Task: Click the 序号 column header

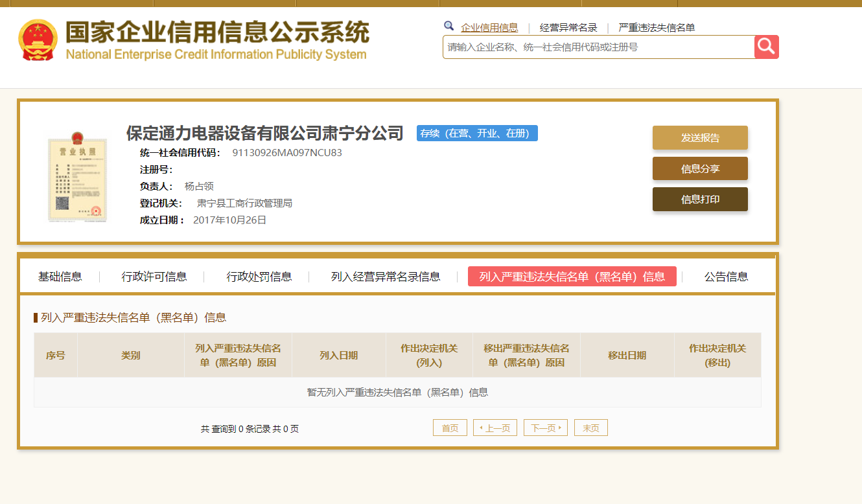Action: point(56,355)
